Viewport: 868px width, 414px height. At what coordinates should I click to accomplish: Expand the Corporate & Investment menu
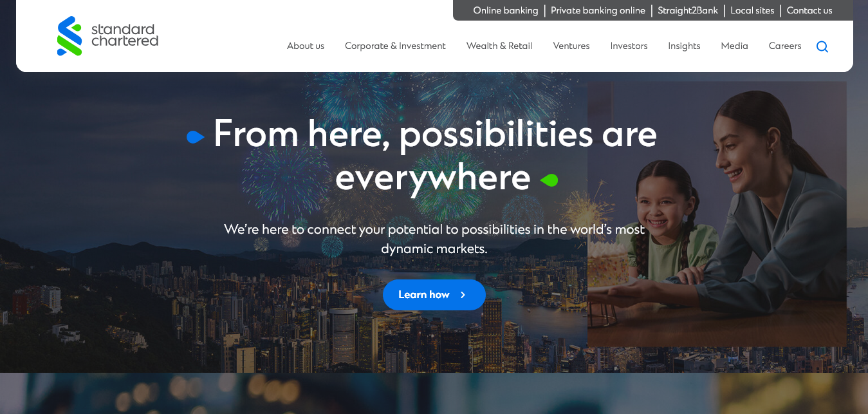[x=395, y=46]
